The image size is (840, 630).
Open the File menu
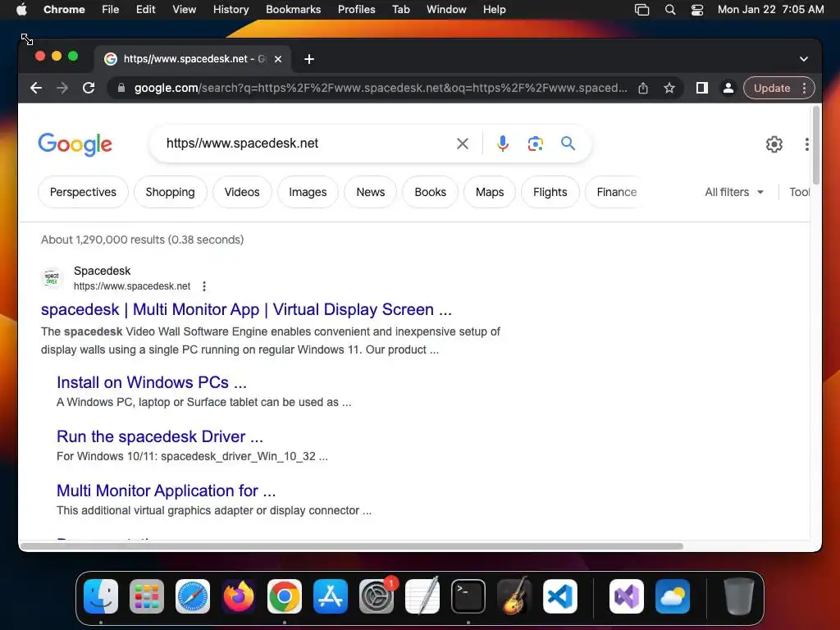(111, 10)
